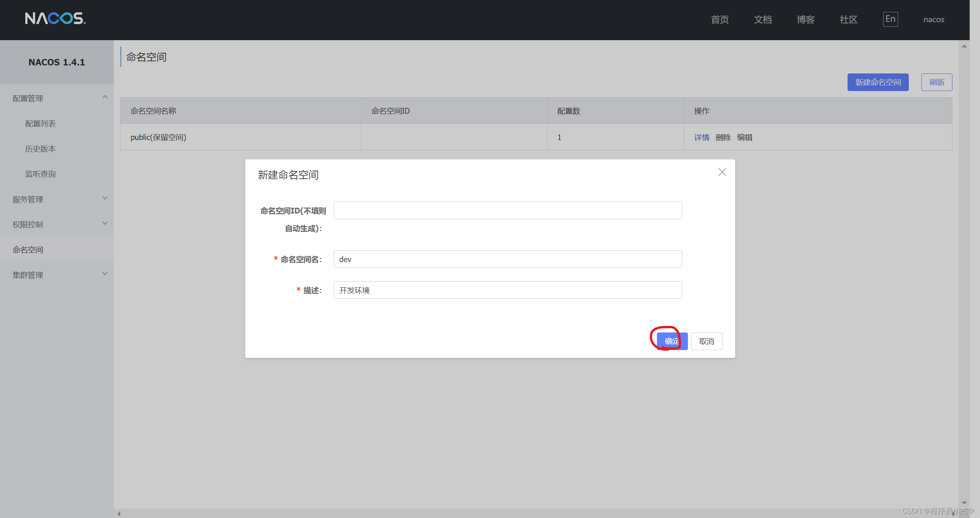
Task: Open 博客 in top navigation
Action: pyautogui.click(x=805, y=20)
